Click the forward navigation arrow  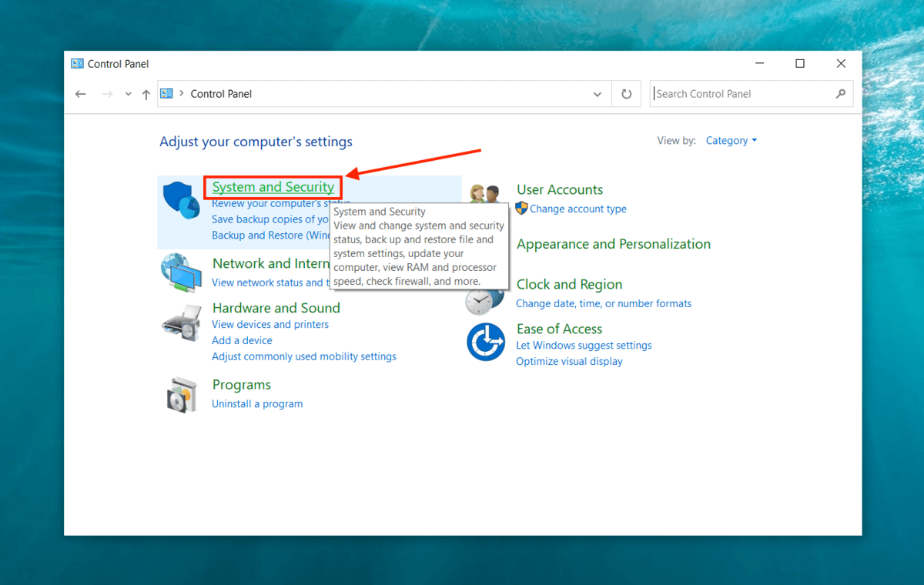tap(107, 94)
